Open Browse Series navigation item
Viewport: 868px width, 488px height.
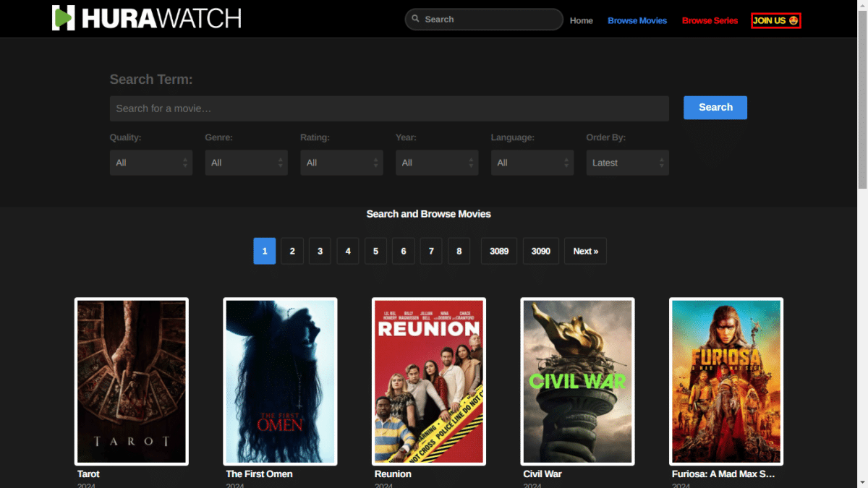[710, 20]
